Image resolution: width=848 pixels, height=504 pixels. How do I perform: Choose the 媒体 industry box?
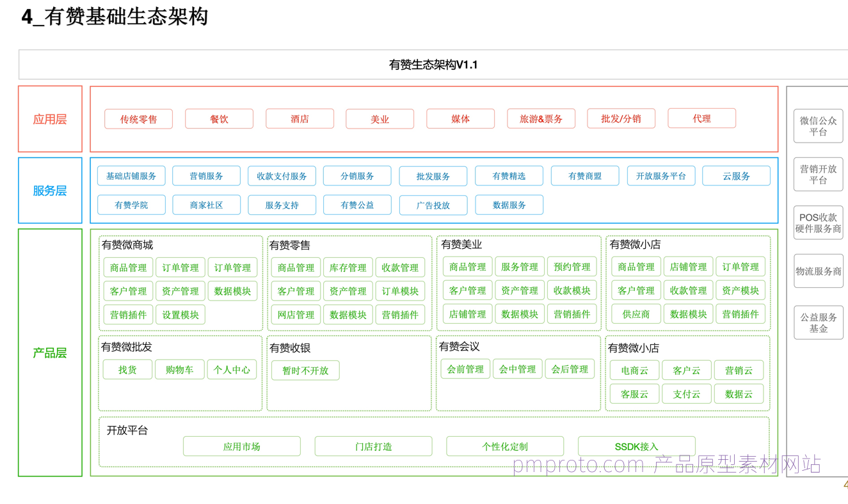coord(460,119)
